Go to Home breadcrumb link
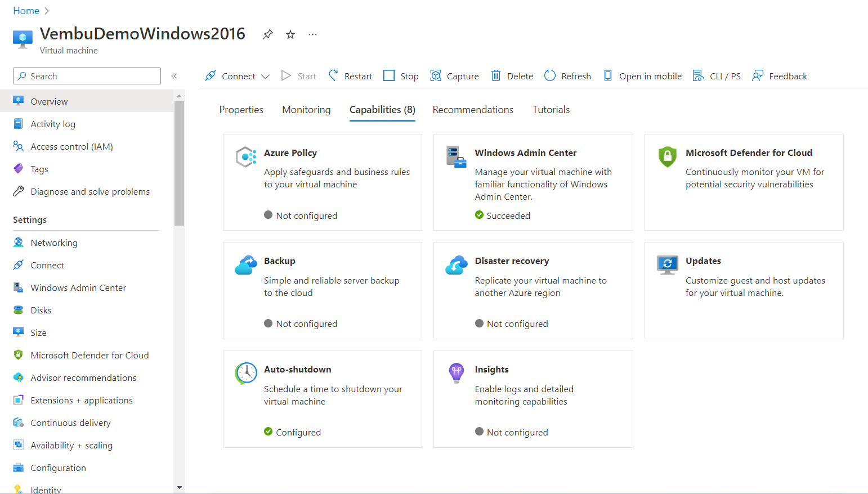Screen dimensions: 868x494 pyautogui.click(x=26, y=11)
